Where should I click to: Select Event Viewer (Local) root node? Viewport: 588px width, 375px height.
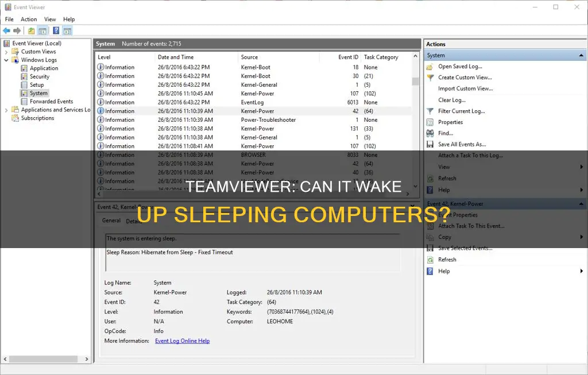click(x=37, y=43)
